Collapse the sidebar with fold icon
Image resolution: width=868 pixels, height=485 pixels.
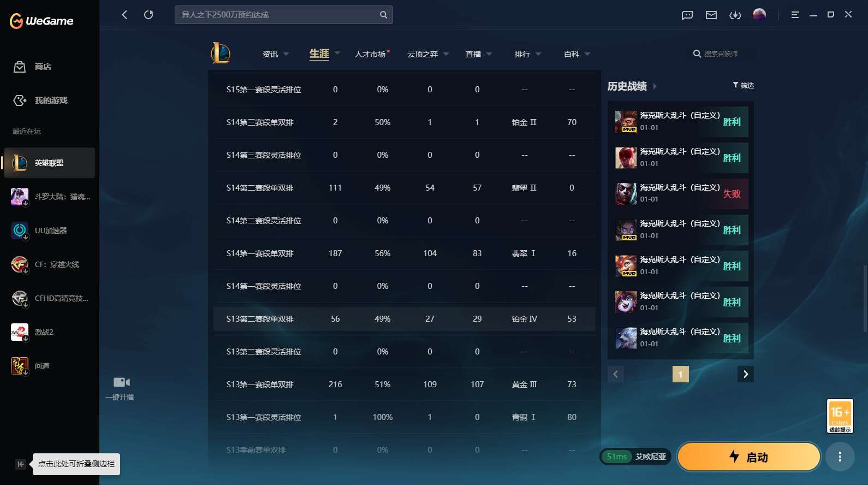pos(20,464)
